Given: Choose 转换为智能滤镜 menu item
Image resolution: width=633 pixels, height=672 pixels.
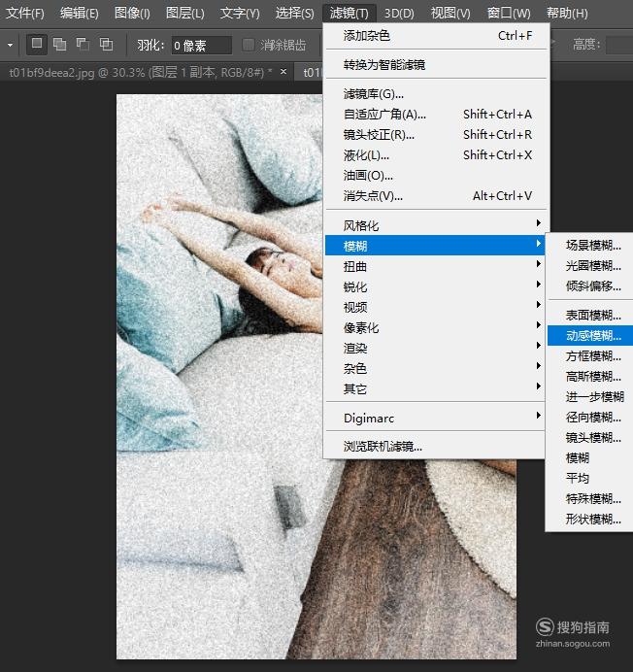Looking at the screenshot, I should (x=436, y=65).
